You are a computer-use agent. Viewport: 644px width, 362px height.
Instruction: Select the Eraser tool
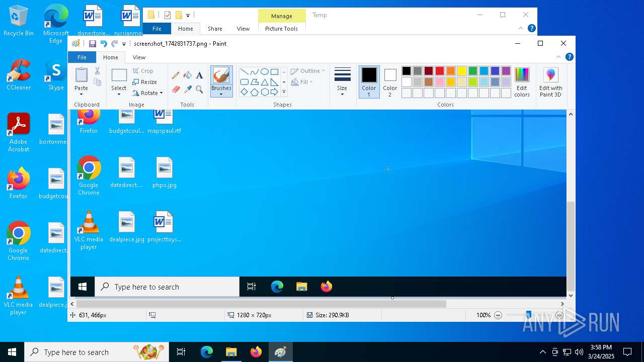[x=176, y=89]
